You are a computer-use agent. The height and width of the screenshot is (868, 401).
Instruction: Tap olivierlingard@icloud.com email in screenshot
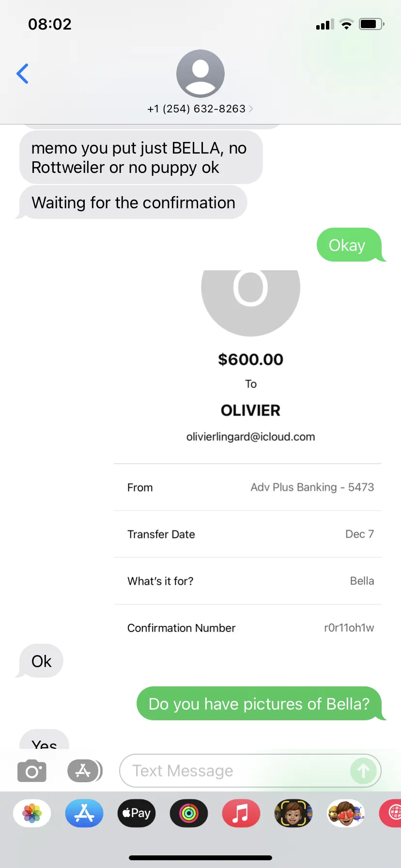pos(251,437)
